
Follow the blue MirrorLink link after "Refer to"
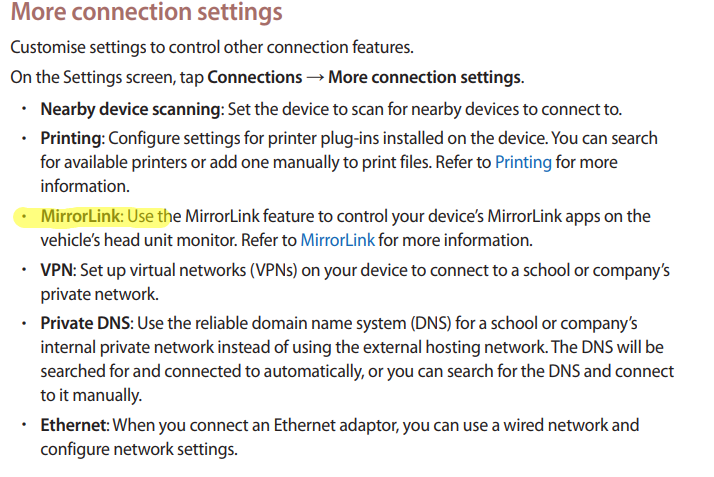337,240
